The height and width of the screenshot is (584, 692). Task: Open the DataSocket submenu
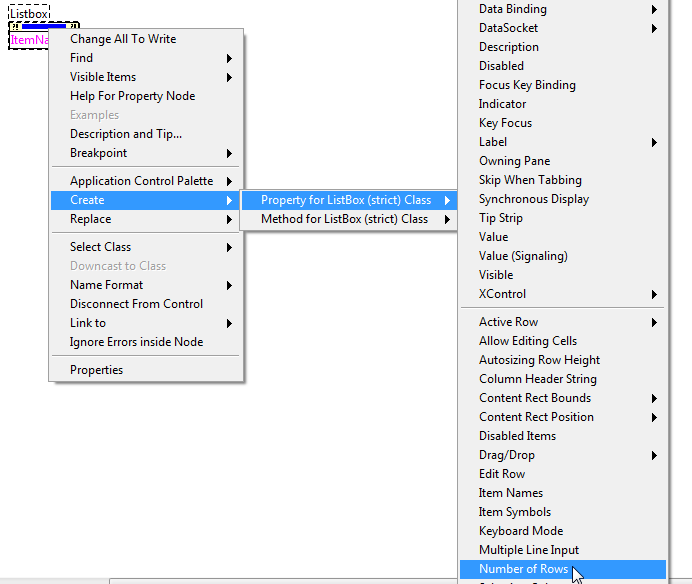pos(563,28)
